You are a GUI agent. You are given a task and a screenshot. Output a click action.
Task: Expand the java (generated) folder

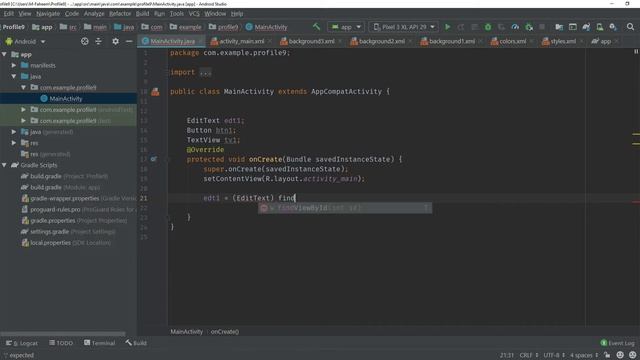[x=14, y=132]
